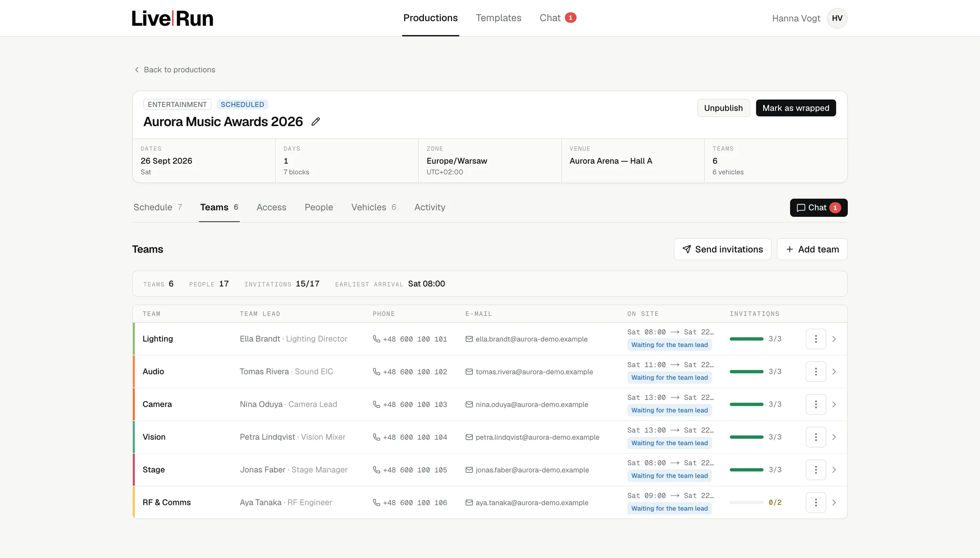Click the LiveRun logo
Viewport: 980px width, 558px height.
[x=172, y=18]
